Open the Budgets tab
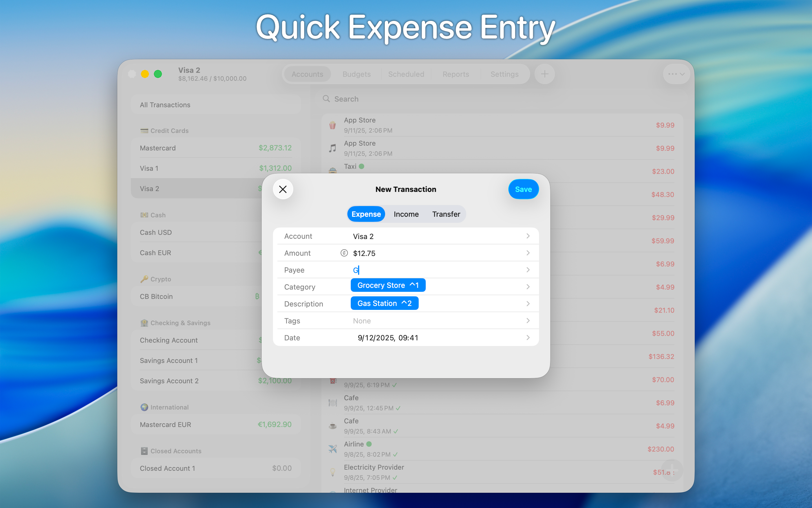This screenshot has height=508, width=812. (356, 74)
